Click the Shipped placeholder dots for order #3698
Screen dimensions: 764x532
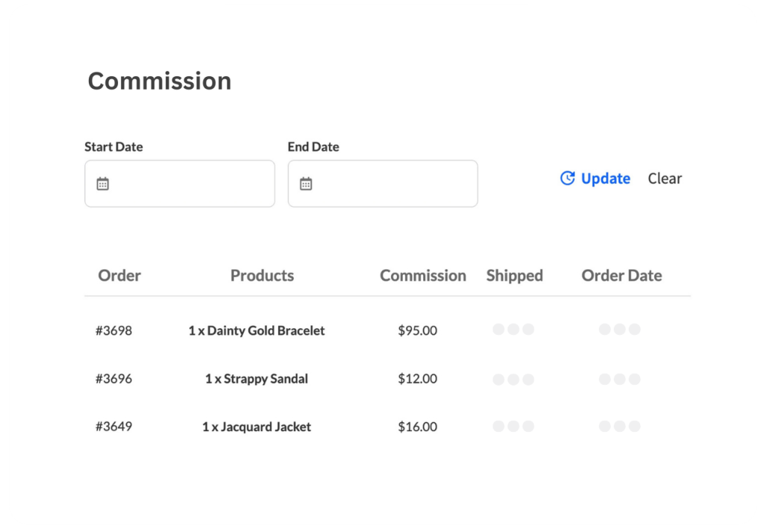point(513,330)
